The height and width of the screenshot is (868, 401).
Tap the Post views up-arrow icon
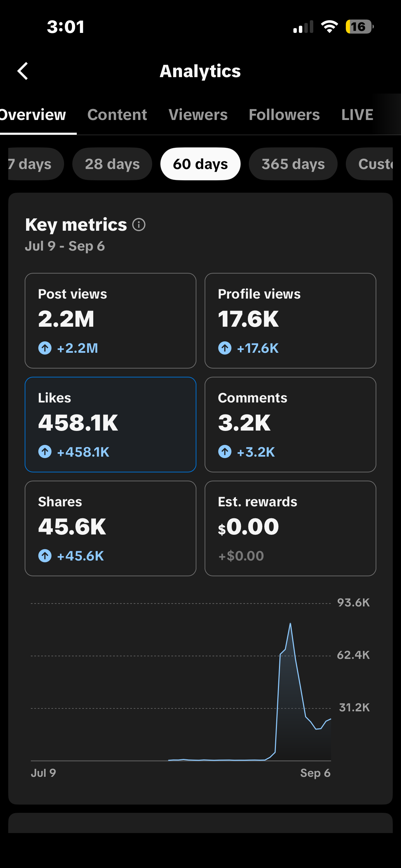click(x=45, y=348)
